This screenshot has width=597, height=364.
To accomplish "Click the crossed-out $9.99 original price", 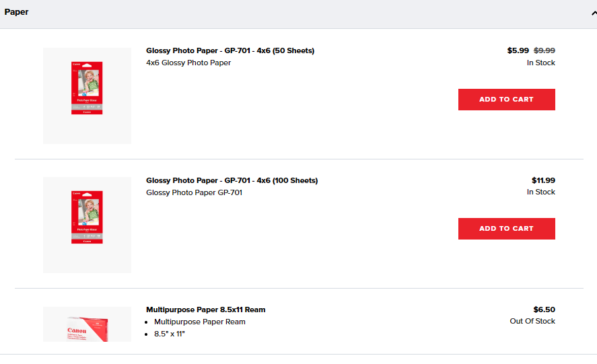I will tap(545, 50).
